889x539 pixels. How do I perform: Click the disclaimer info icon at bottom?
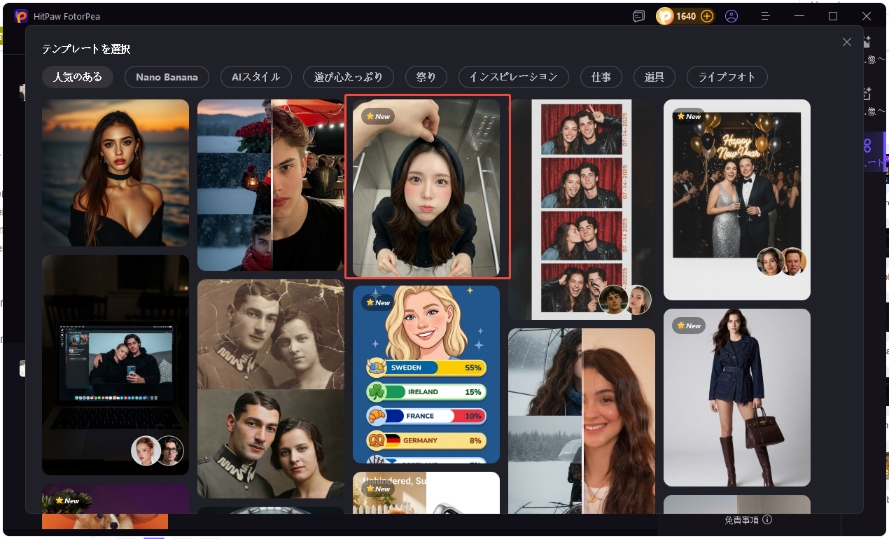point(767,520)
